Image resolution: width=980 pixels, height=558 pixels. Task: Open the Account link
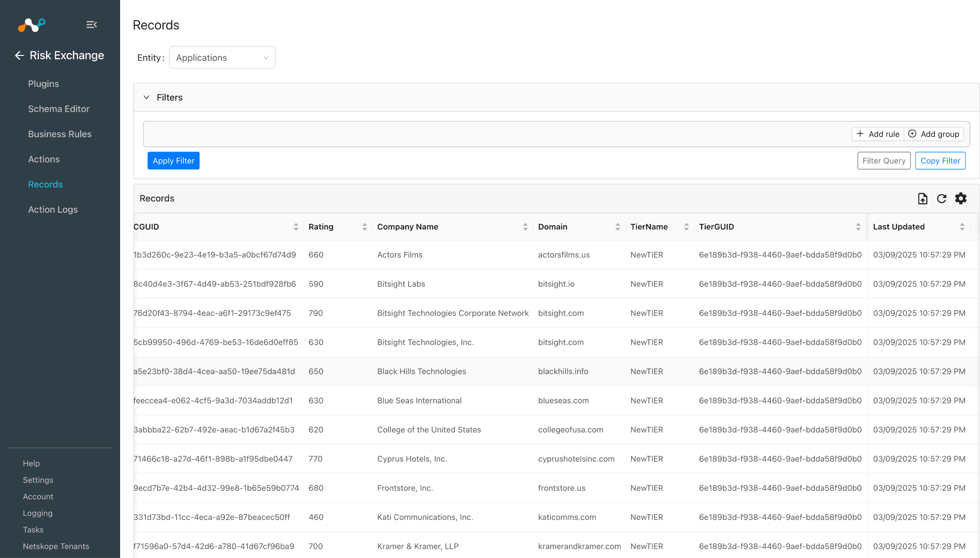[x=38, y=497]
